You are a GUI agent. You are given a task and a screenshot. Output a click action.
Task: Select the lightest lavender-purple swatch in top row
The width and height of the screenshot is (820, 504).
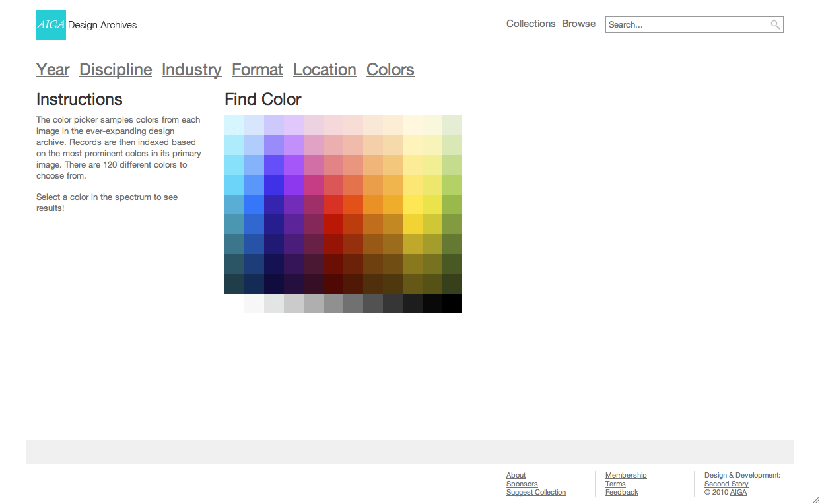tap(294, 125)
